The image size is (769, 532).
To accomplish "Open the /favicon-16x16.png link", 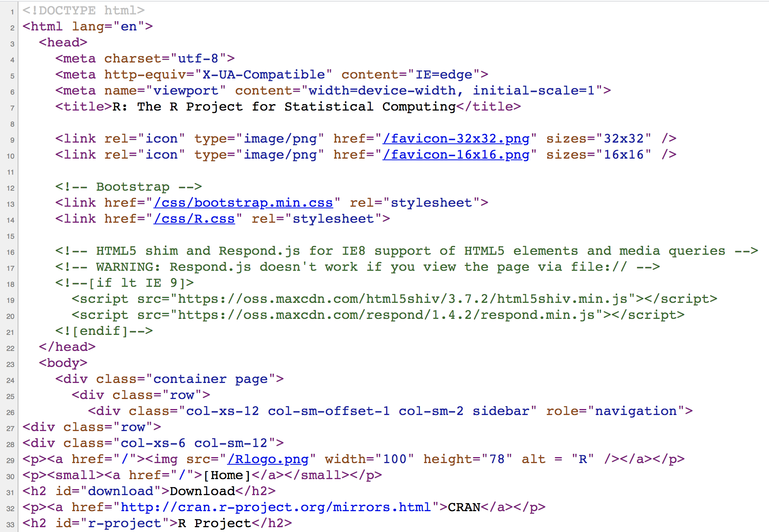I will [456, 155].
